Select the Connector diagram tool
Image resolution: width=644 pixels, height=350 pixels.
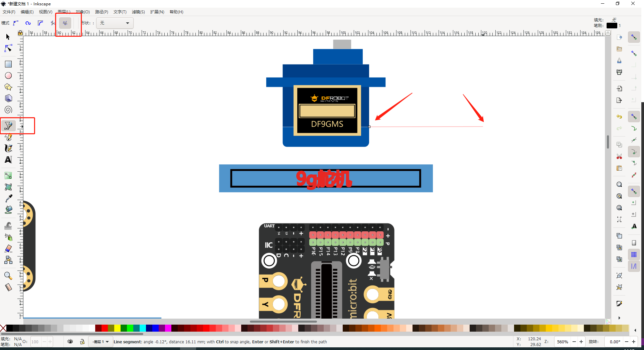[x=8, y=260]
